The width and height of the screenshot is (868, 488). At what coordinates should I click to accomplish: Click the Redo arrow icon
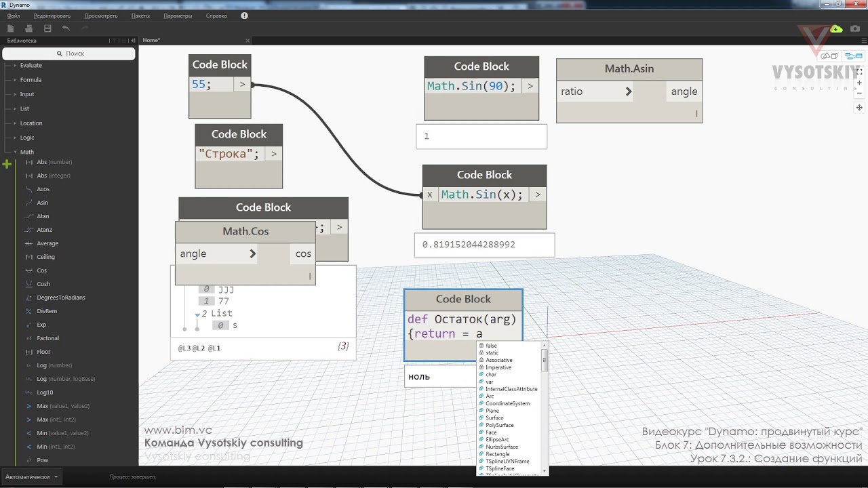point(85,28)
